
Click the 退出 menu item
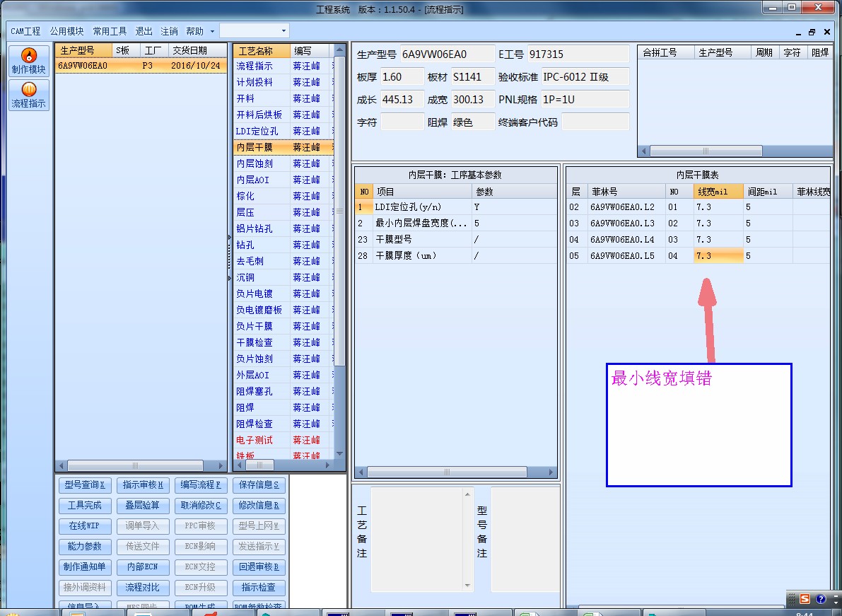click(144, 31)
